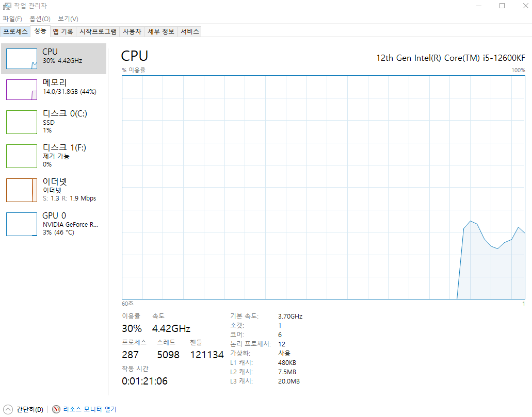Open the 시작프로그램 tab

click(x=98, y=31)
